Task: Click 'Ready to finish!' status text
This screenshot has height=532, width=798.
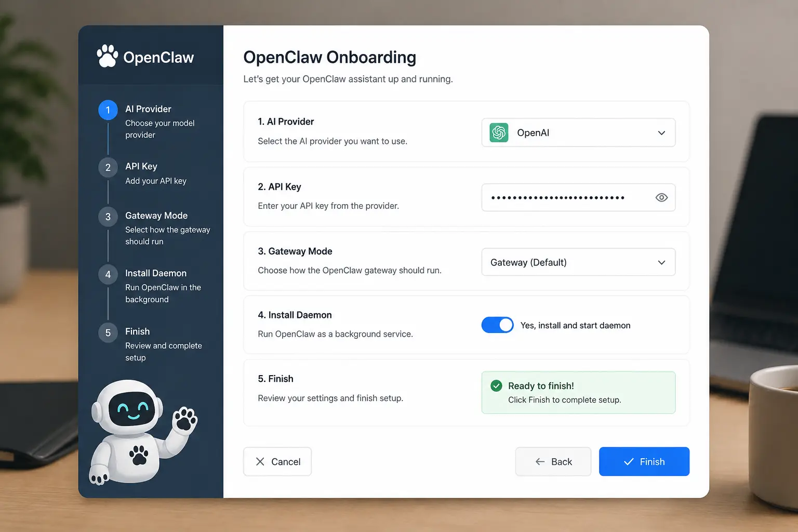Action: tap(541, 385)
